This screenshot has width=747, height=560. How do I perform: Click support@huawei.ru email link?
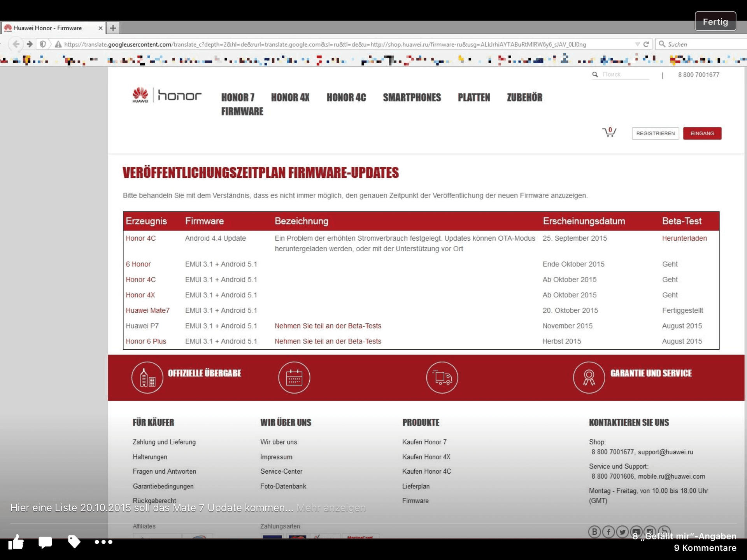(665, 452)
